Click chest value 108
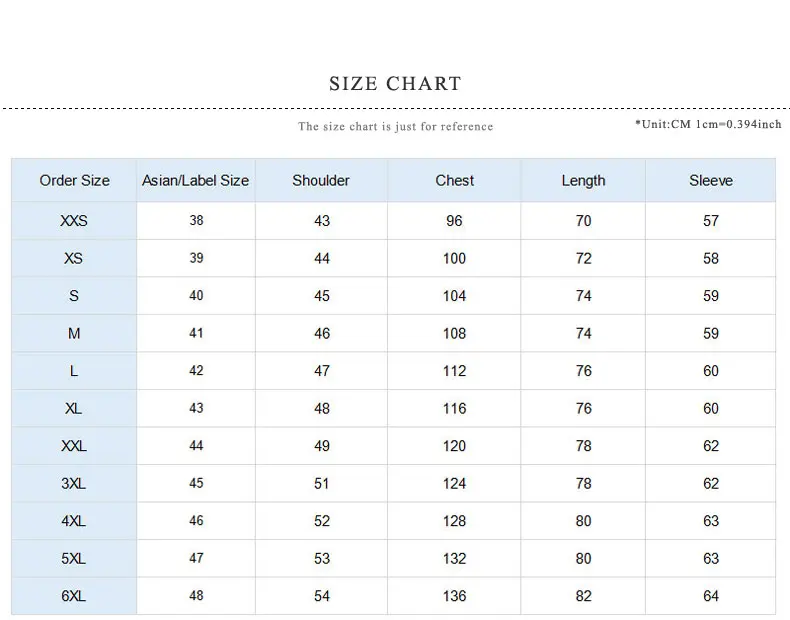The width and height of the screenshot is (790, 620). (454, 333)
